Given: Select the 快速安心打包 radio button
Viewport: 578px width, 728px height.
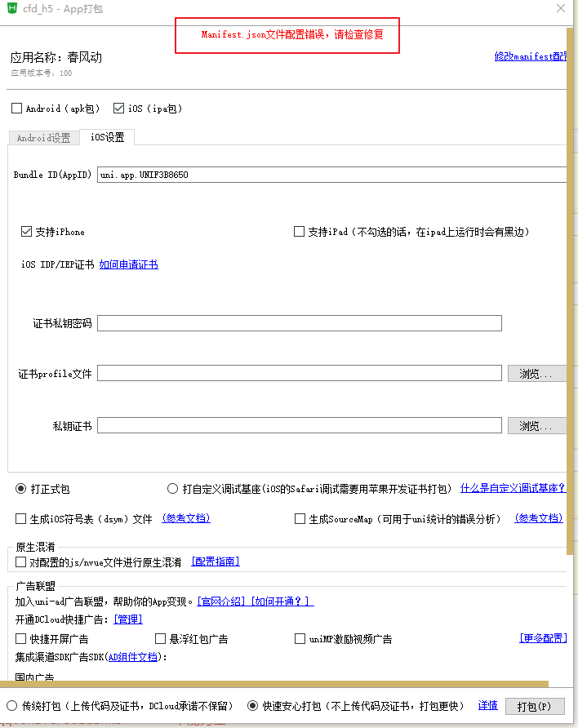Looking at the screenshot, I should coord(252,706).
